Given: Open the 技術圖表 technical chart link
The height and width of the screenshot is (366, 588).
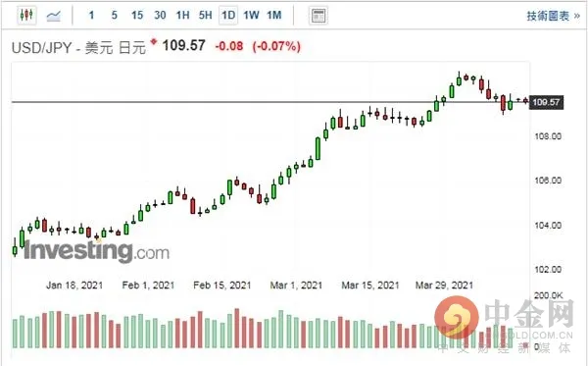Looking at the screenshot, I should point(553,16).
